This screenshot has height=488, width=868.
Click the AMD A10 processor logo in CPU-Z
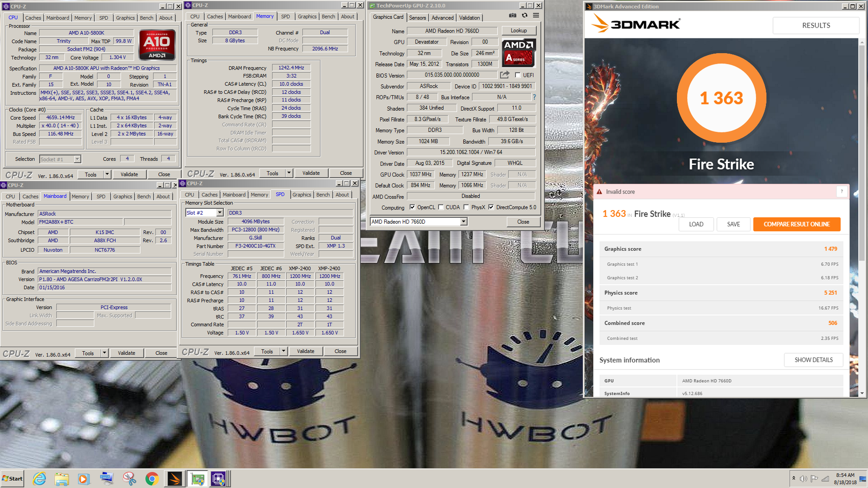click(157, 45)
